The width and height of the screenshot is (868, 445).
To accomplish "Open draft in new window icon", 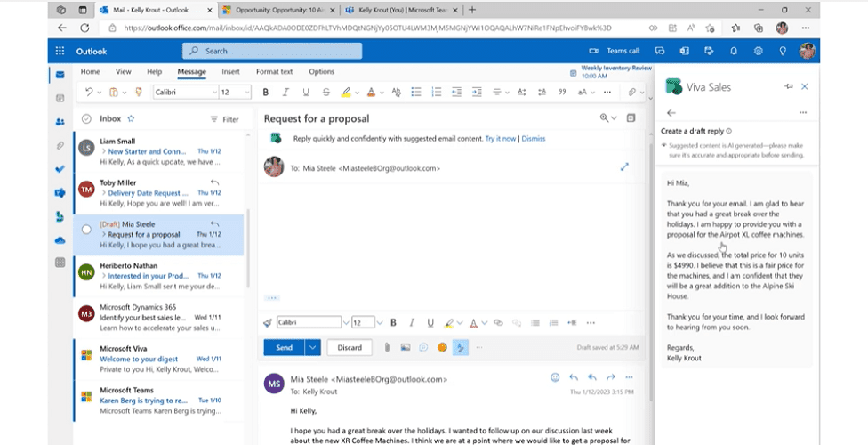I will [x=631, y=118].
